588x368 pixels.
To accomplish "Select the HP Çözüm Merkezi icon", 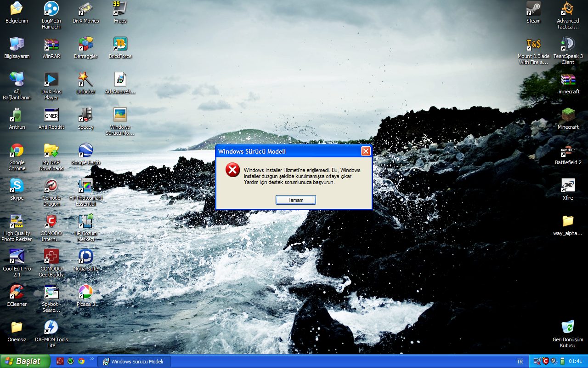I will coord(86,228).
